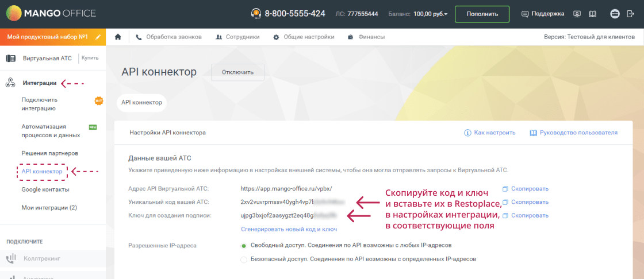Select the API коннектор tab
644x279 pixels.
point(141,102)
